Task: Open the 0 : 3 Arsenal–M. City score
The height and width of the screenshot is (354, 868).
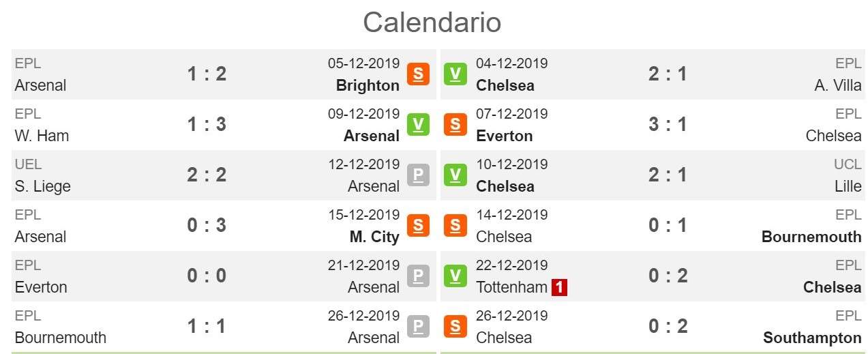Action: point(207,225)
